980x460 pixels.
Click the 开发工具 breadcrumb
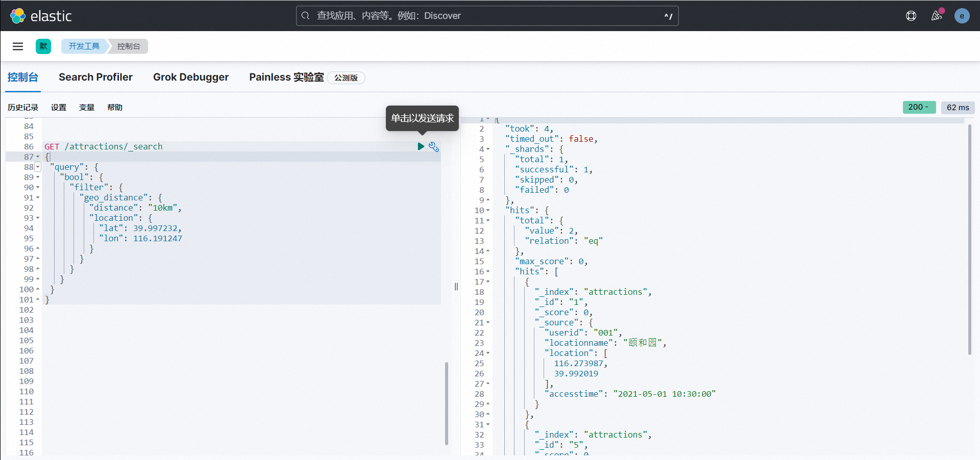[84, 46]
